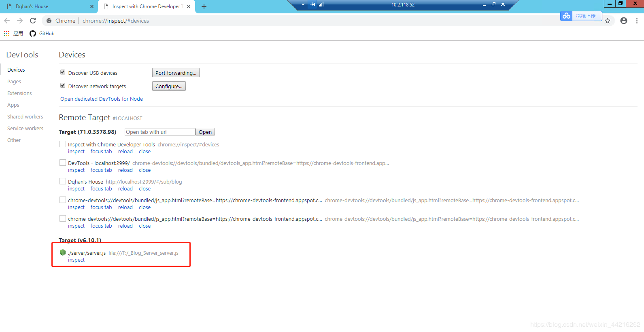Open Extensions in the DevTools sidebar
Image resolution: width=644 pixels, height=332 pixels.
[x=19, y=93]
